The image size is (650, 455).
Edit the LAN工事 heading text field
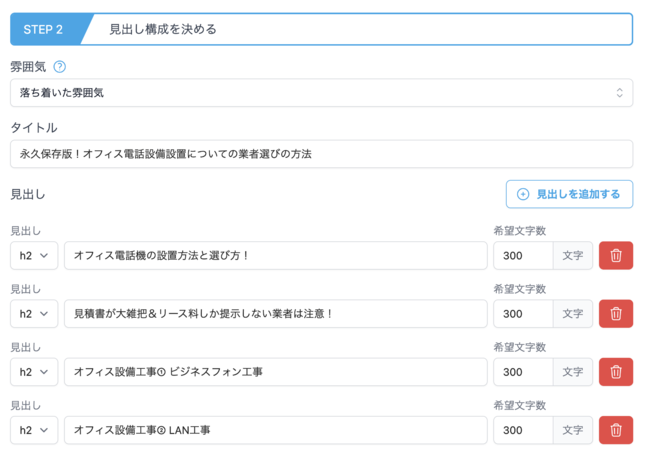pos(275,430)
